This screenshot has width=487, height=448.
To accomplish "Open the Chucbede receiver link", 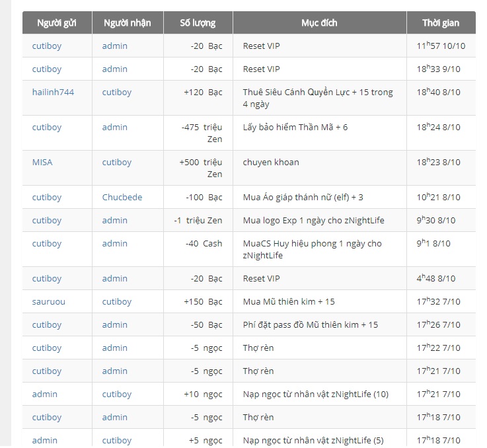I will [x=122, y=198].
